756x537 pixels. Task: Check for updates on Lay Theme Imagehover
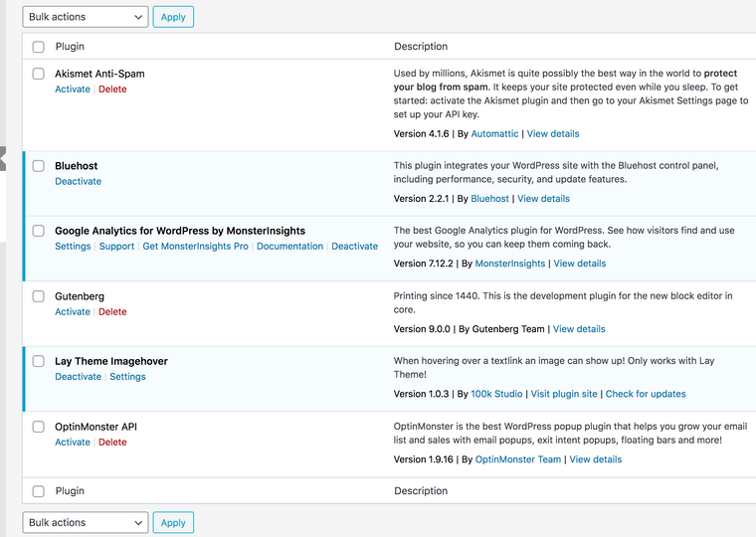pos(646,394)
